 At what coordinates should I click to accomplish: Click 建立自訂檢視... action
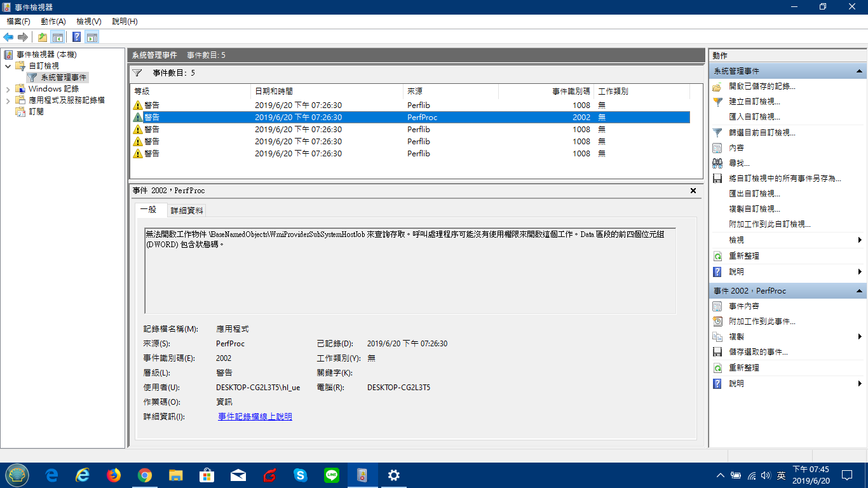(754, 102)
